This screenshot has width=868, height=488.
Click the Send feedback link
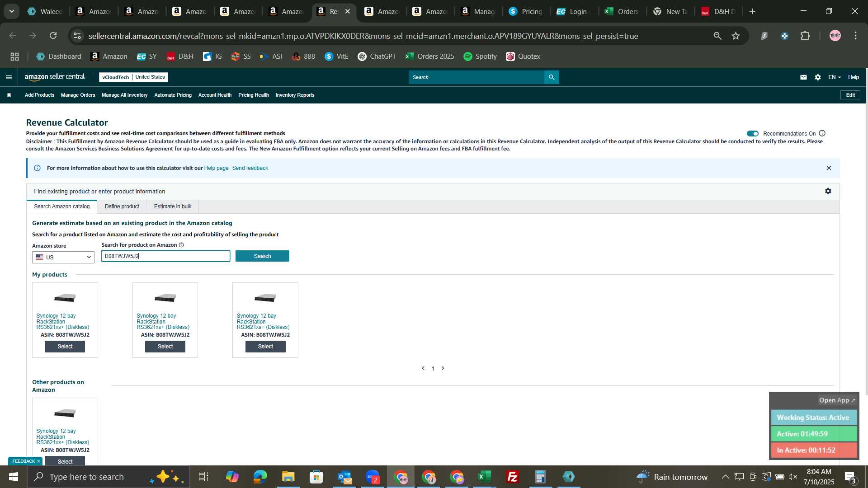[250, 168]
